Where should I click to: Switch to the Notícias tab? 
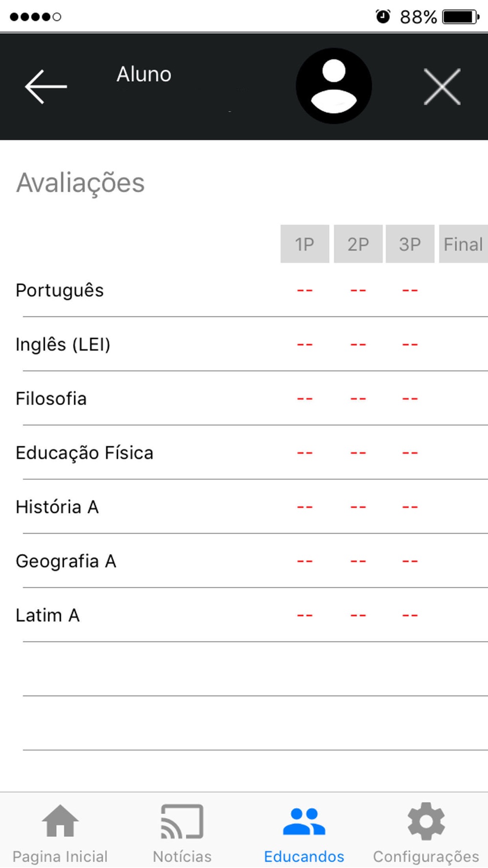(182, 833)
